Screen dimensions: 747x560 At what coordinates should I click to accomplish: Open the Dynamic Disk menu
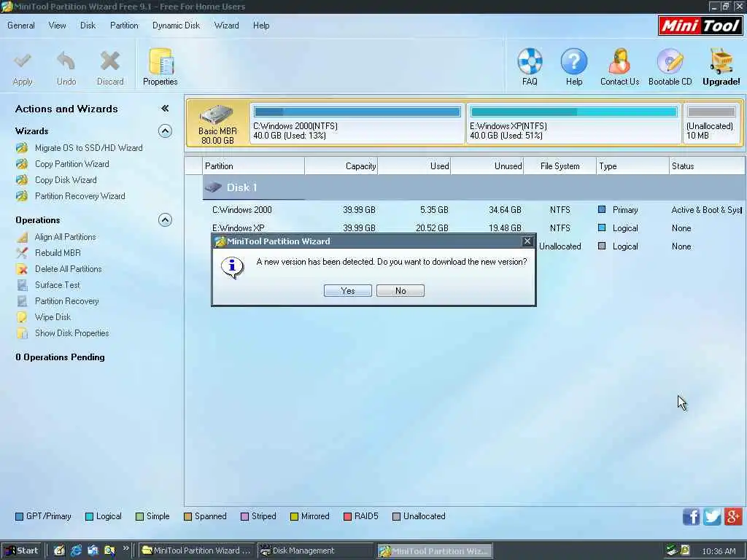click(176, 26)
